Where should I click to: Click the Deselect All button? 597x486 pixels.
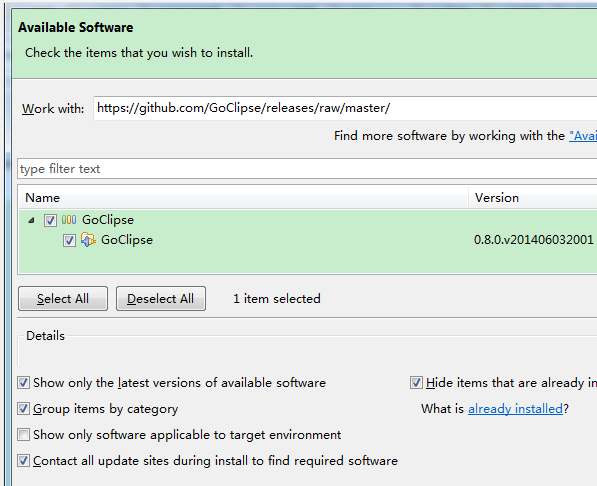(x=161, y=299)
